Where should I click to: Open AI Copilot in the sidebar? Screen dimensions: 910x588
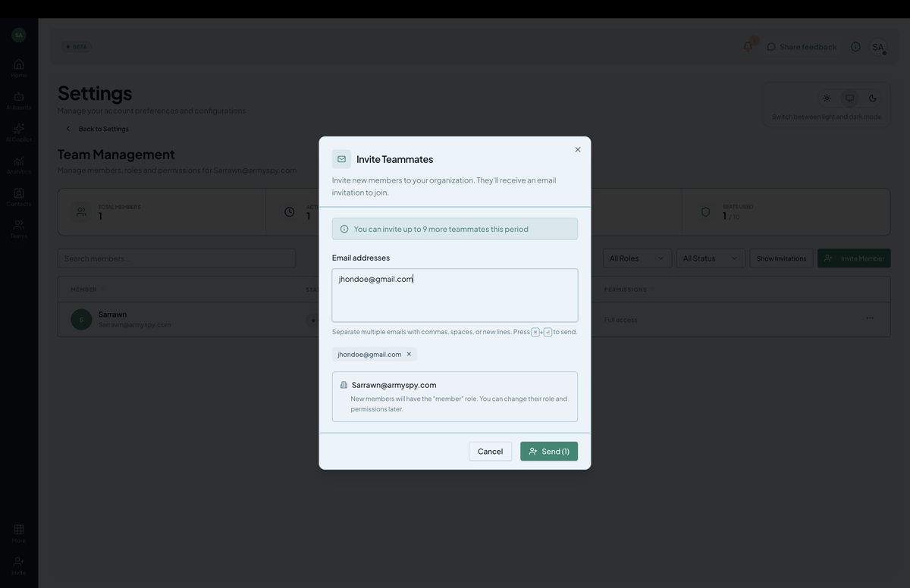tap(19, 133)
